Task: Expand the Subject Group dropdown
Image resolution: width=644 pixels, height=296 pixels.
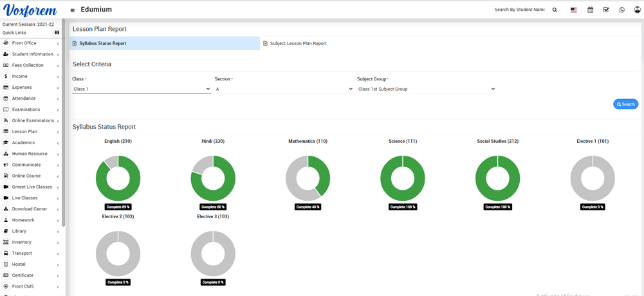Action: pyautogui.click(x=426, y=89)
